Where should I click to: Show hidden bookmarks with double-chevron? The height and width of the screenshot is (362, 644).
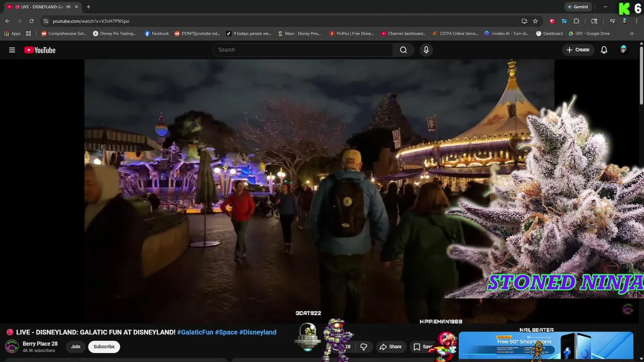pyautogui.click(x=632, y=34)
